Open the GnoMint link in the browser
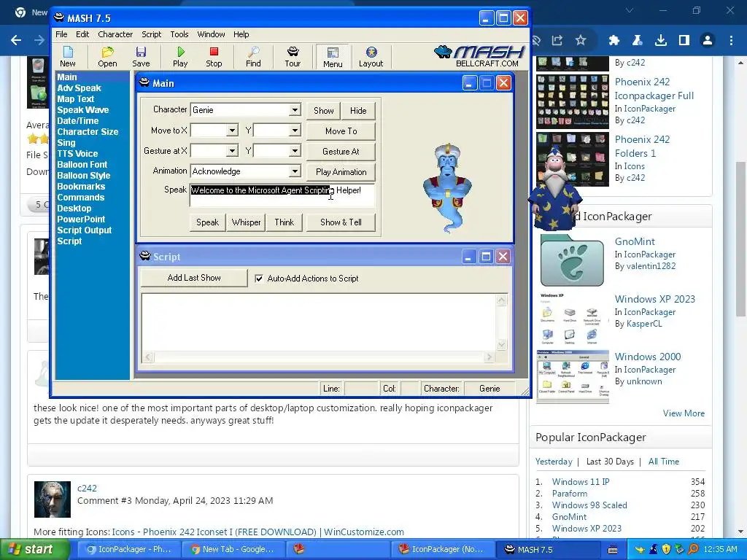Screen dimensions: 747x560 (x=635, y=242)
